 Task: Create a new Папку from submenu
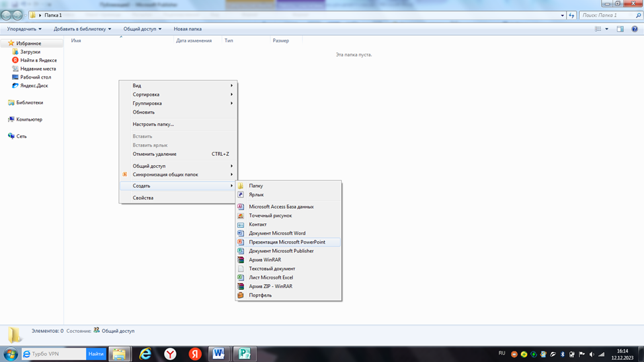pos(256,186)
